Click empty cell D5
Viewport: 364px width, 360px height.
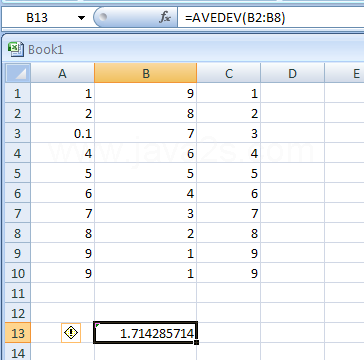coord(292,173)
